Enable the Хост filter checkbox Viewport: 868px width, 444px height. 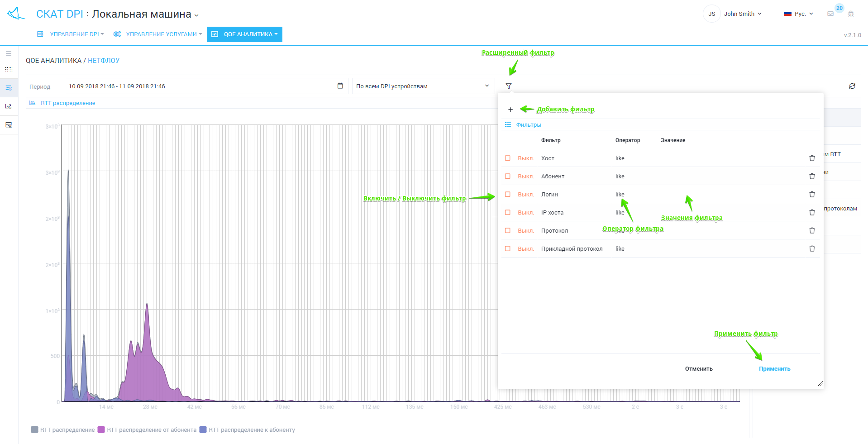(508, 158)
